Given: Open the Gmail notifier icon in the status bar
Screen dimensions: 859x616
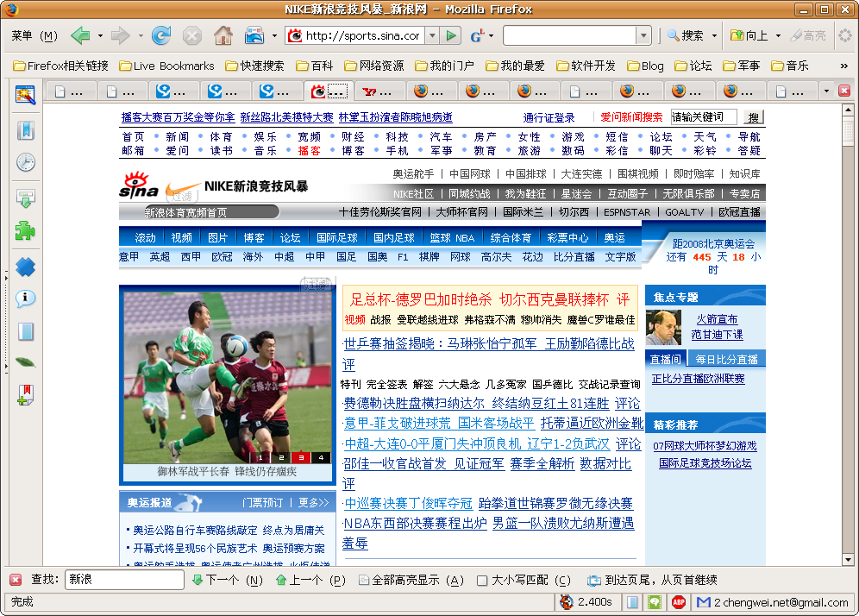Looking at the screenshot, I should point(704,602).
